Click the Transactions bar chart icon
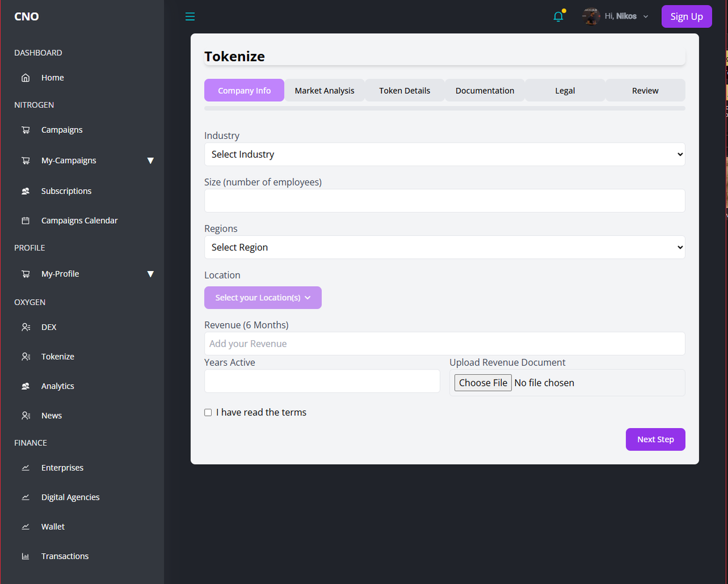 pyautogui.click(x=25, y=557)
